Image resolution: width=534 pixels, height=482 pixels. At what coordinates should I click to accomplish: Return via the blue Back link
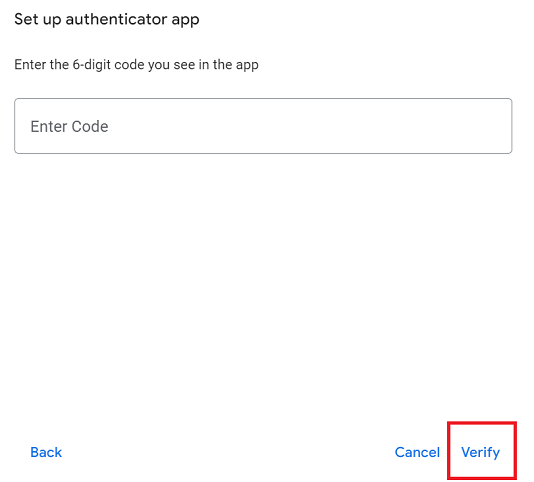(x=46, y=452)
